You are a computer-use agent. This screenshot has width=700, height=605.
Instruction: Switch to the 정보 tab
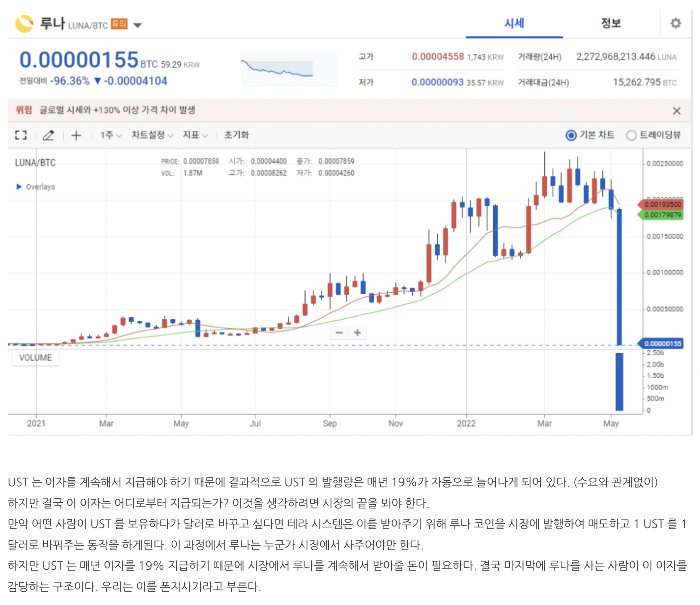coord(611,23)
